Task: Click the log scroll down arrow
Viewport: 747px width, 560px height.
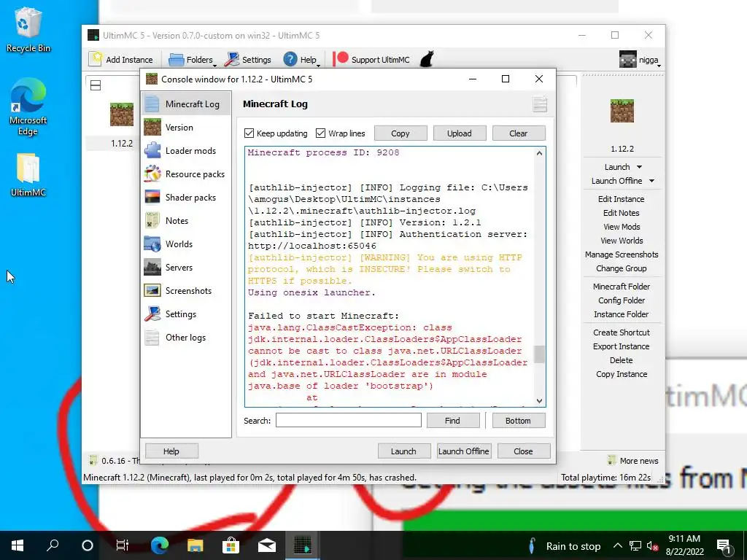Action: [539, 401]
